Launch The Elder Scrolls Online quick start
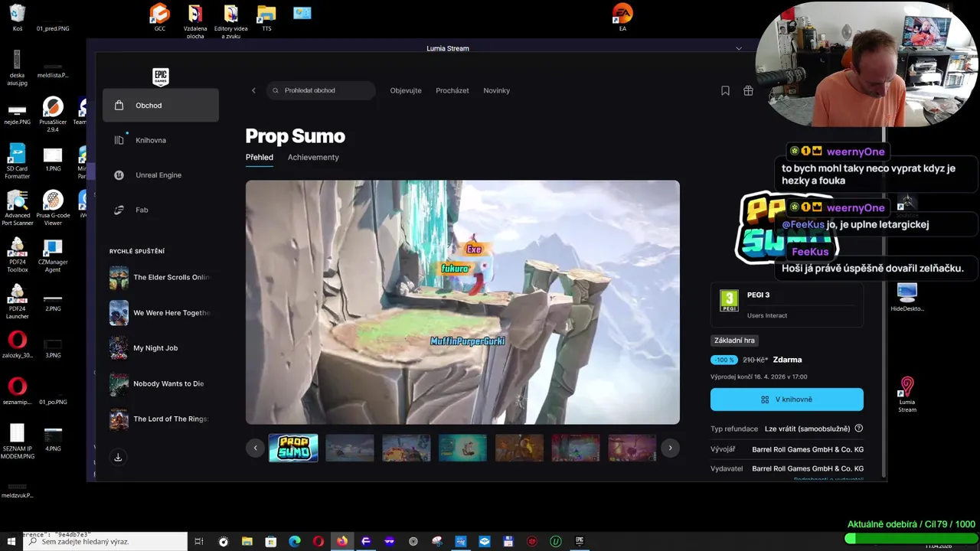Screen dimensions: 980x551 [x=160, y=277]
